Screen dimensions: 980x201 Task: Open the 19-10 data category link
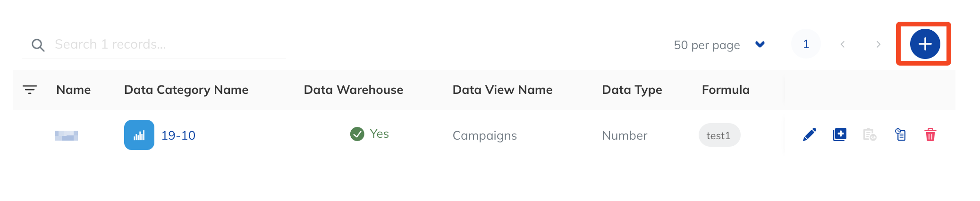(178, 135)
